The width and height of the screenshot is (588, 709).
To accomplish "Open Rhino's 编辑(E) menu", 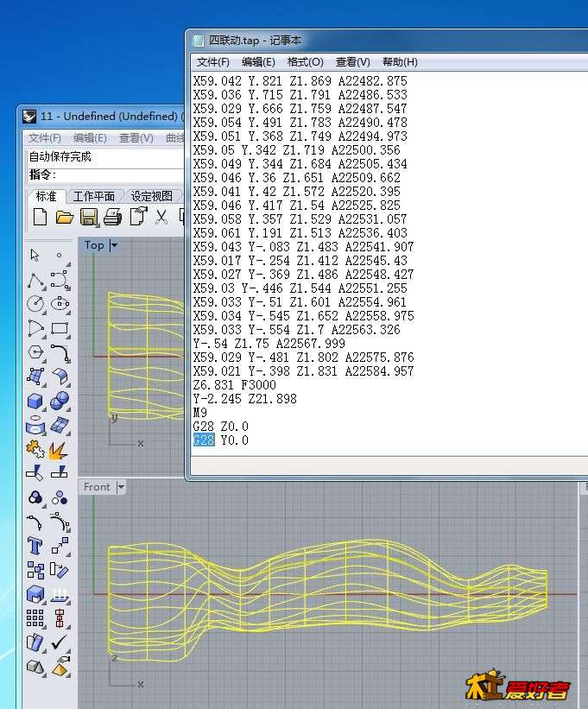I will (90, 138).
